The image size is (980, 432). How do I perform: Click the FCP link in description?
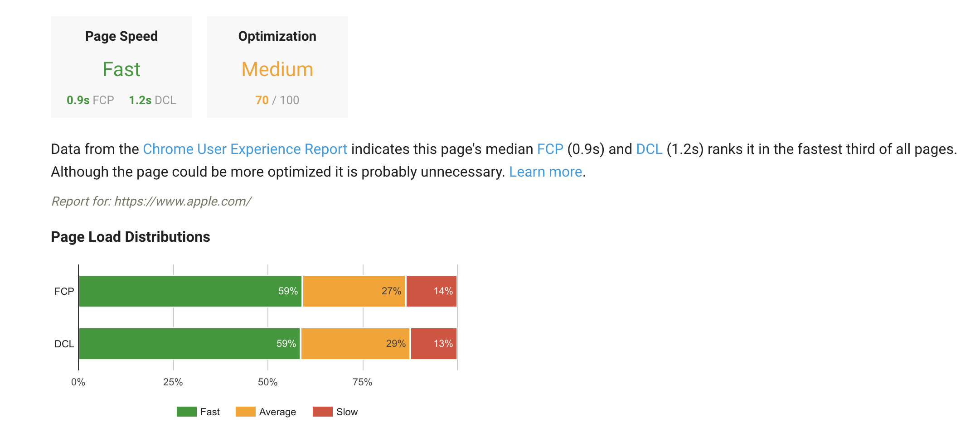tap(550, 149)
